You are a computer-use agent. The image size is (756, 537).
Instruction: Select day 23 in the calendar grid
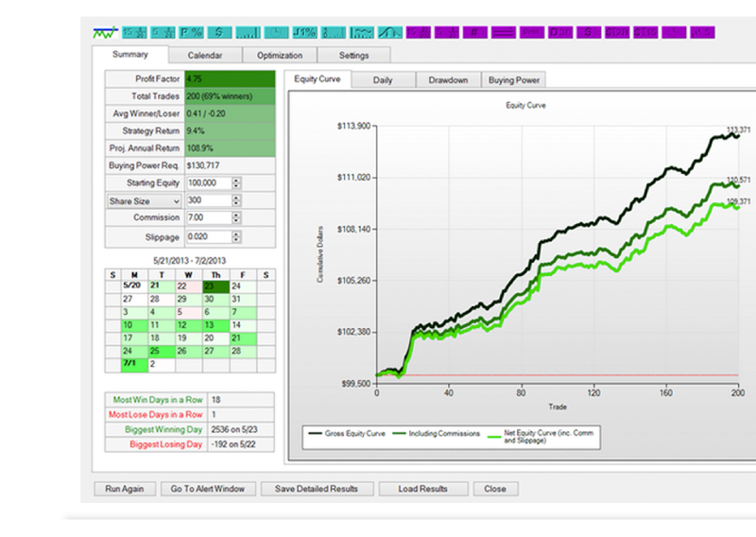coord(215,286)
